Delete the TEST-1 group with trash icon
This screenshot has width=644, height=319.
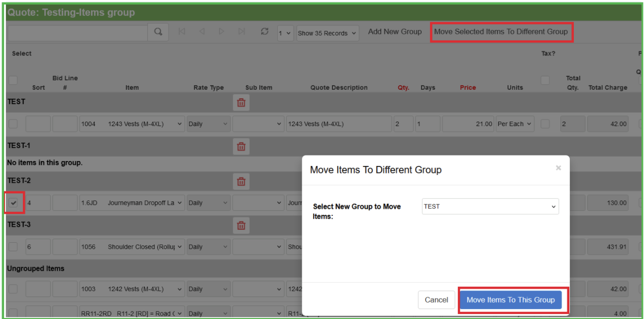(x=241, y=147)
